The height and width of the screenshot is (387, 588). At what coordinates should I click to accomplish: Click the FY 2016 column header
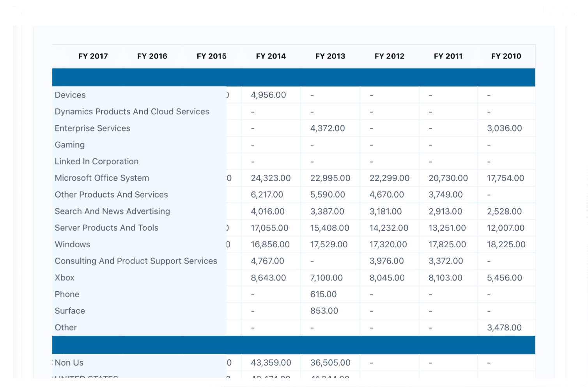click(152, 56)
